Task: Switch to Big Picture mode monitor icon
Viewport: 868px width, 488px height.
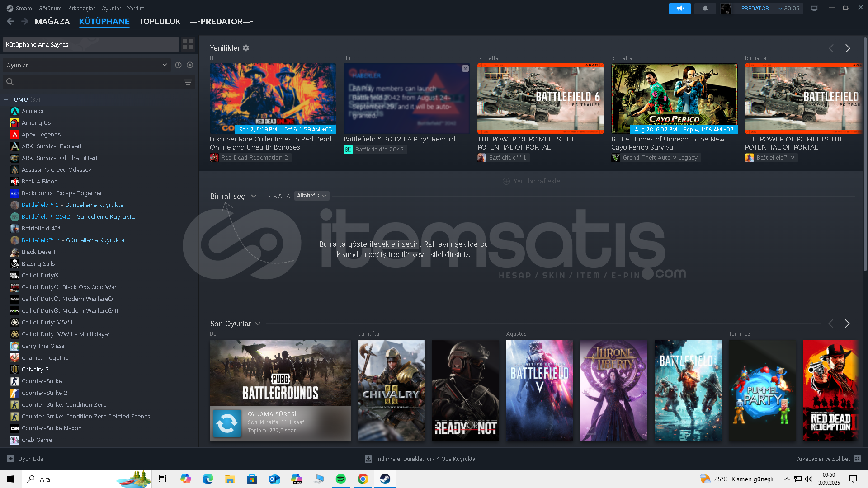Action: click(x=814, y=9)
